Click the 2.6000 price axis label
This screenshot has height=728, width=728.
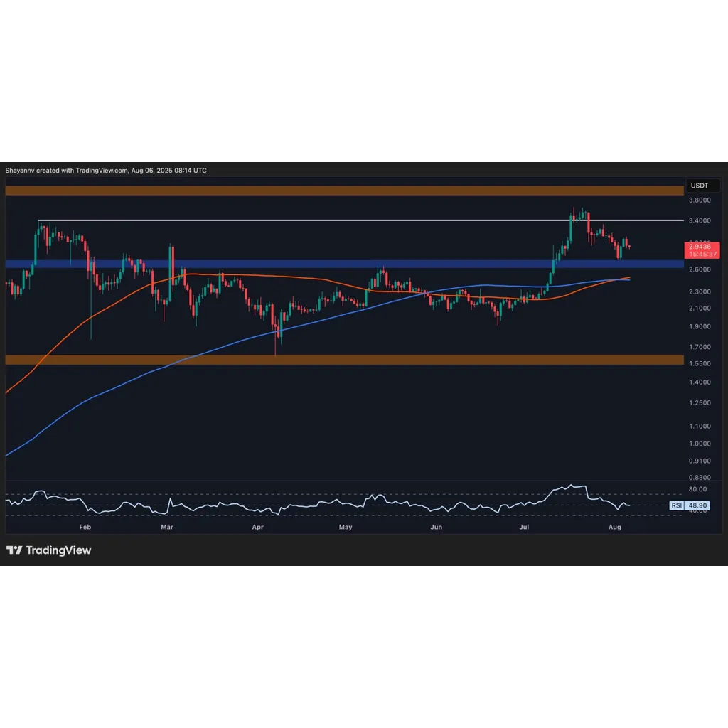click(700, 269)
